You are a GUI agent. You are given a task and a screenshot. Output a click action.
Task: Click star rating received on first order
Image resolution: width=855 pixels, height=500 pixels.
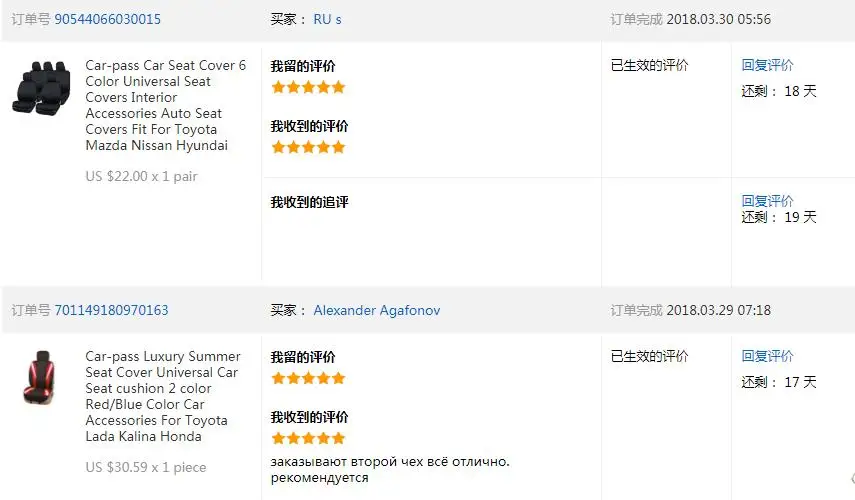308,147
